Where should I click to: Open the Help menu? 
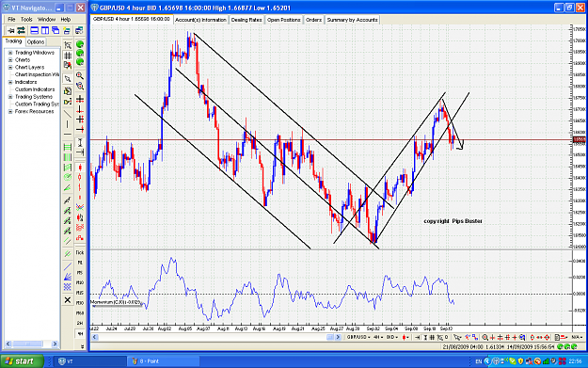pos(66,19)
